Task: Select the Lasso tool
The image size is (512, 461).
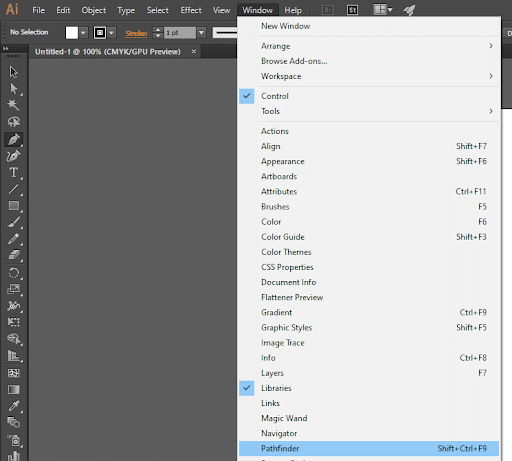Action: [x=14, y=122]
